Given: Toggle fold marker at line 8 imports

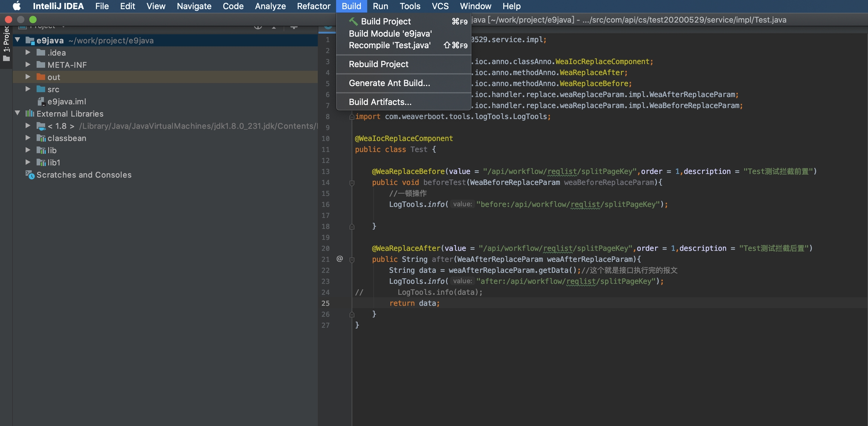Looking at the screenshot, I should pyautogui.click(x=351, y=117).
